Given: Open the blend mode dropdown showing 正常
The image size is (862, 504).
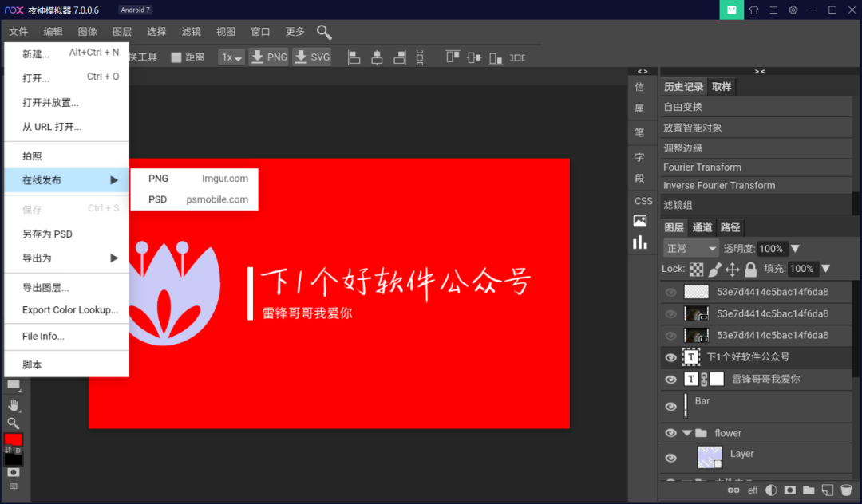Looking at the screenshot, I should coord(690,248).
